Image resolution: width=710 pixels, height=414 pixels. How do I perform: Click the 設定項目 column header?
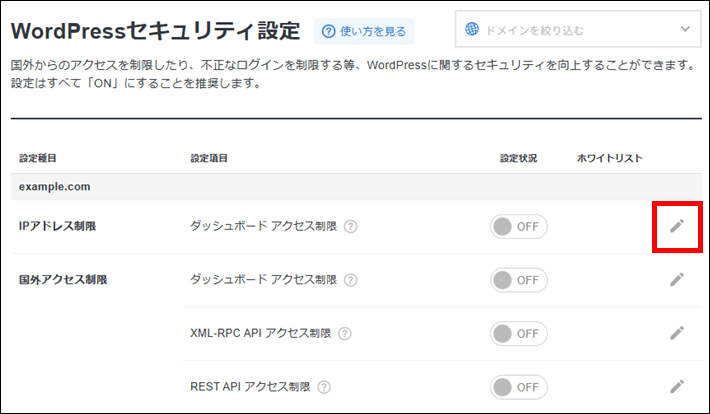pos(209,158)
